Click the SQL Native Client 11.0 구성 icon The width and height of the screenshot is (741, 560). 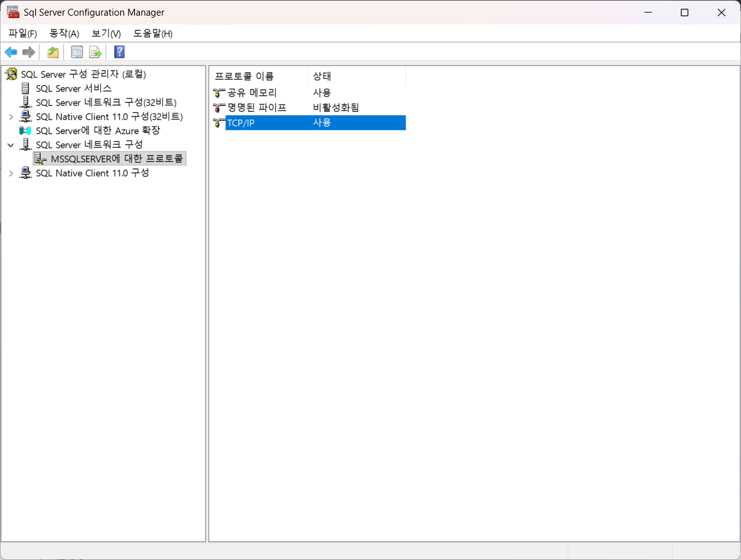26,173
